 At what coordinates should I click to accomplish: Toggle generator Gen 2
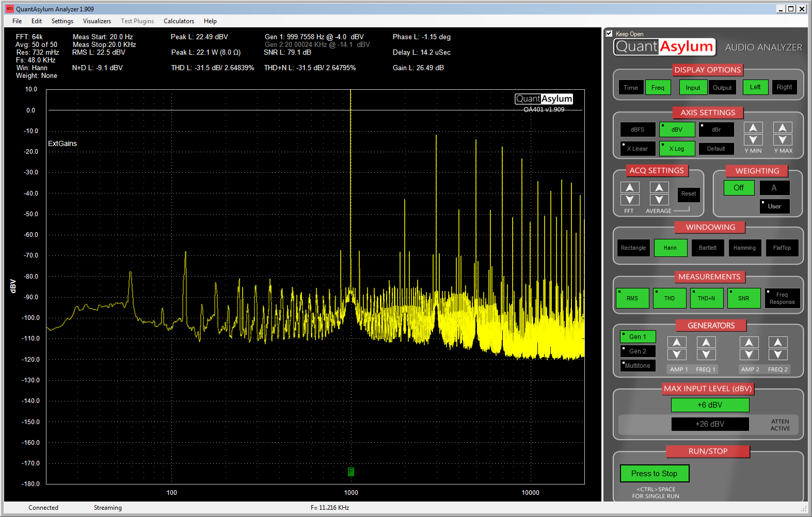click(x=638, y=351)
